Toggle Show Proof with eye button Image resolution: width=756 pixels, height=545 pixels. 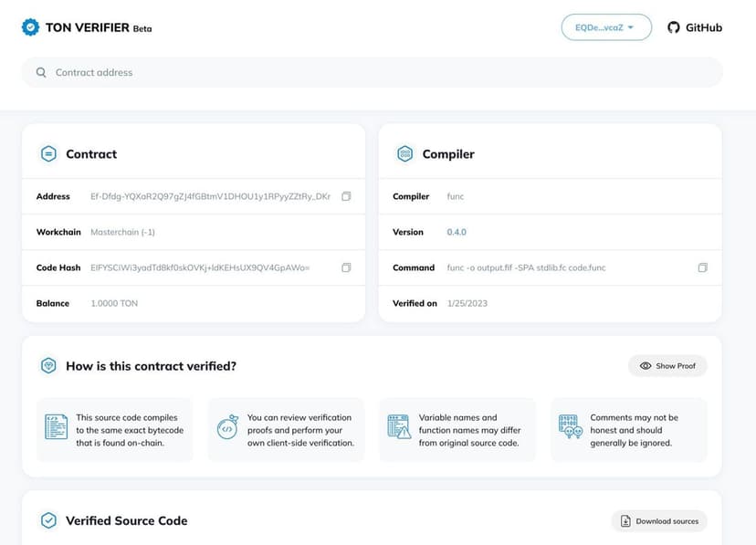pyautogui.click(x=667, y=366)
